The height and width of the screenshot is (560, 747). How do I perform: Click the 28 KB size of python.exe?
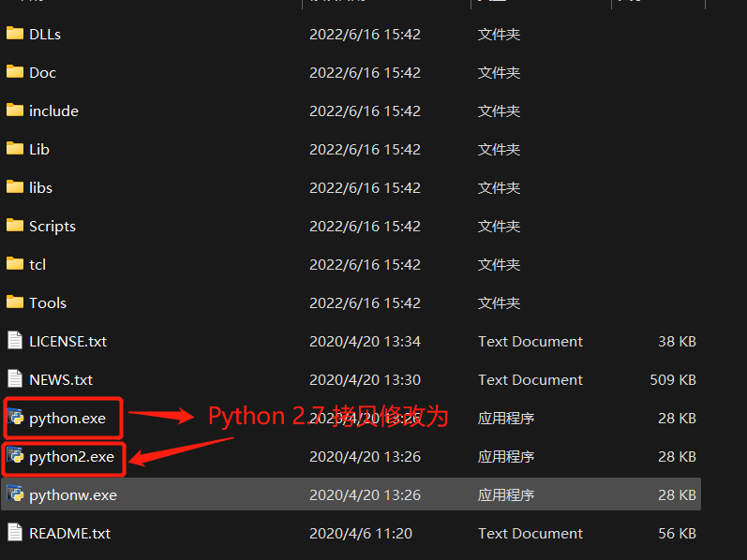677,418
